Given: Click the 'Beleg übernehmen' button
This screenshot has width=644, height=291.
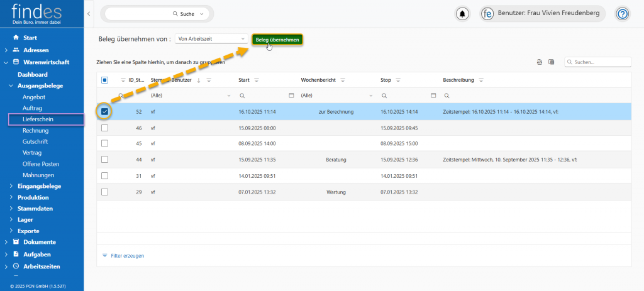Looking at the screenshot, I should (277, 40).
